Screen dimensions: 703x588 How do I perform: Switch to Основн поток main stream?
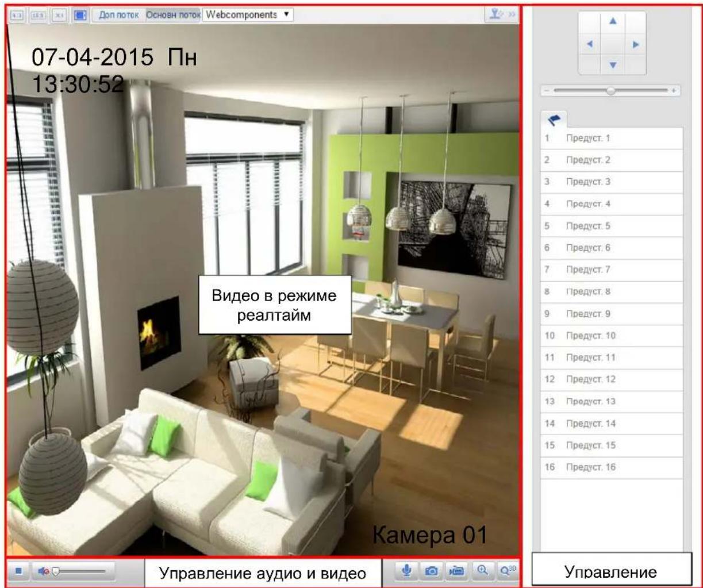coord(173,15)
